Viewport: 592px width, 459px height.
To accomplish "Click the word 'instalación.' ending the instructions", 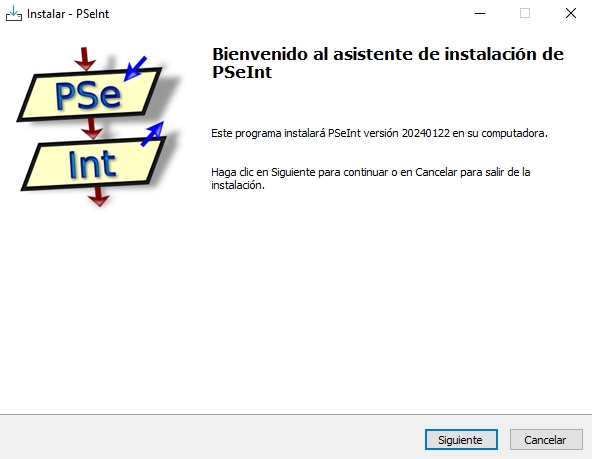I will tap(238, 185).
